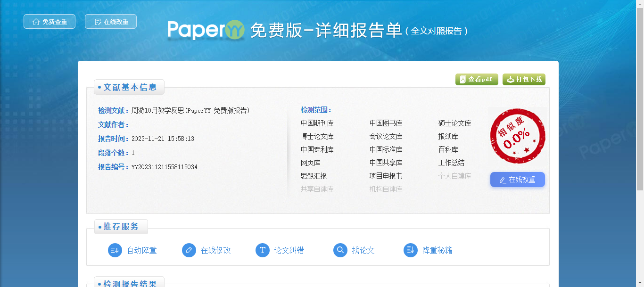Select the 中国标准库 entry
The image size is (644, 287).
pyautogui.click(x=386, y=150)
